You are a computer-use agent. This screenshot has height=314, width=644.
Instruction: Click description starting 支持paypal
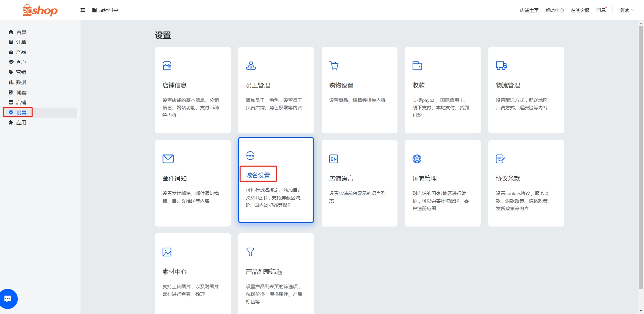(x=441, y=108)
